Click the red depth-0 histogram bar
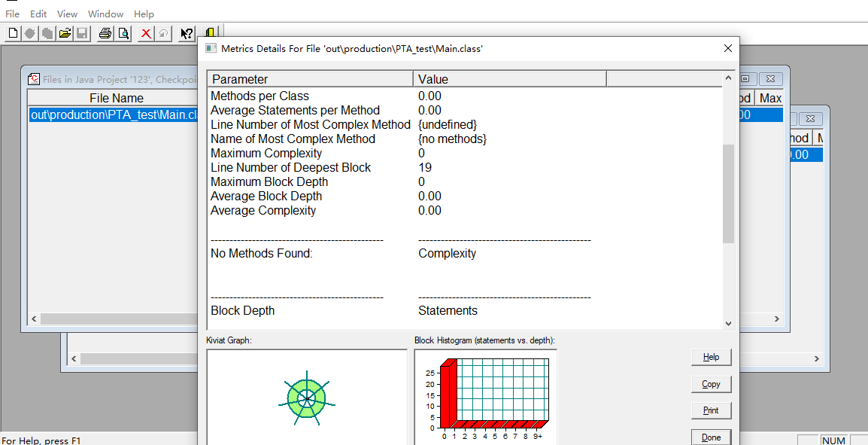Image resolution: width=868 pixels, height=445 pixels. coord(448,394)
